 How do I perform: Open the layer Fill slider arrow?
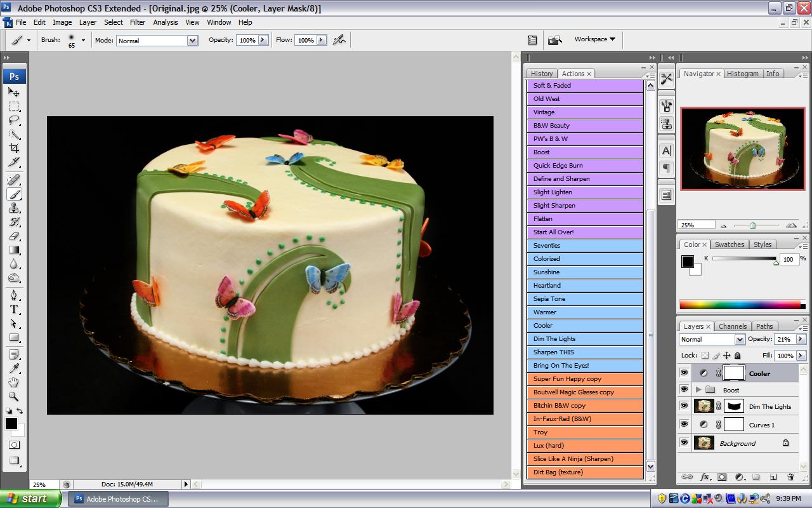[801, 356]
